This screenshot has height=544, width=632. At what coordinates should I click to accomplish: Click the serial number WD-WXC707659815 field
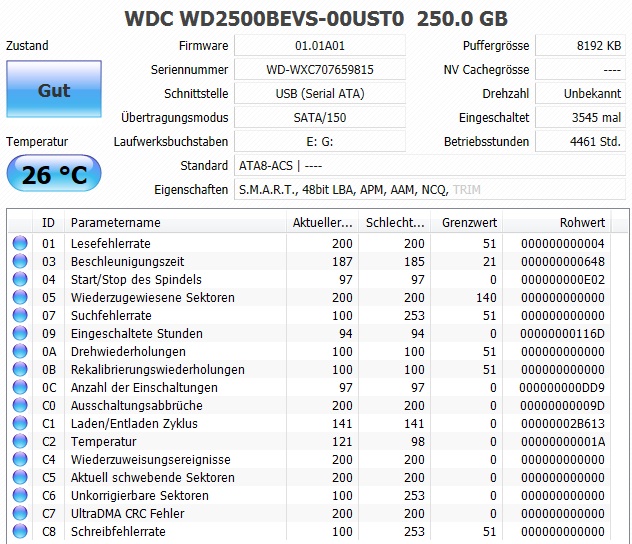point(320,70)
